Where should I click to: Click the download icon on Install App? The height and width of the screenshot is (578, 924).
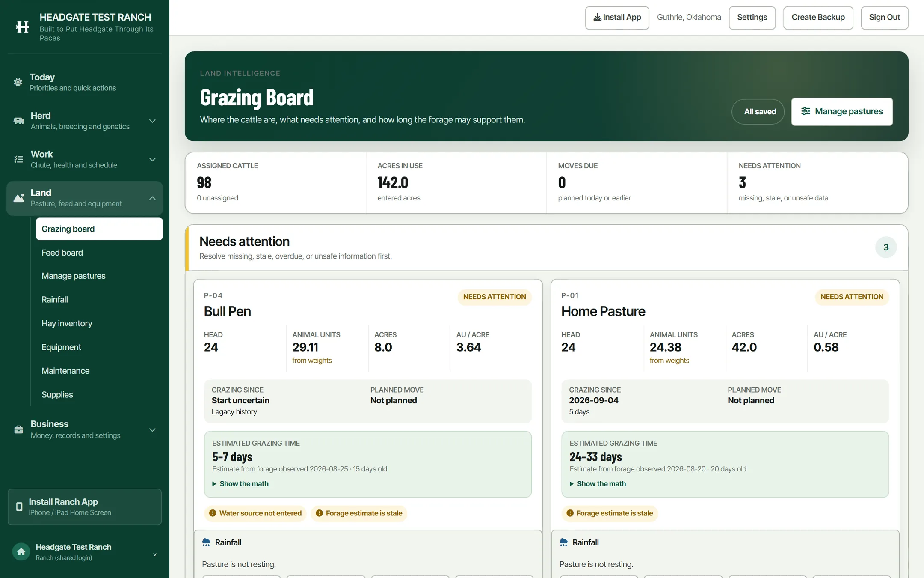[x=597, y=17]
